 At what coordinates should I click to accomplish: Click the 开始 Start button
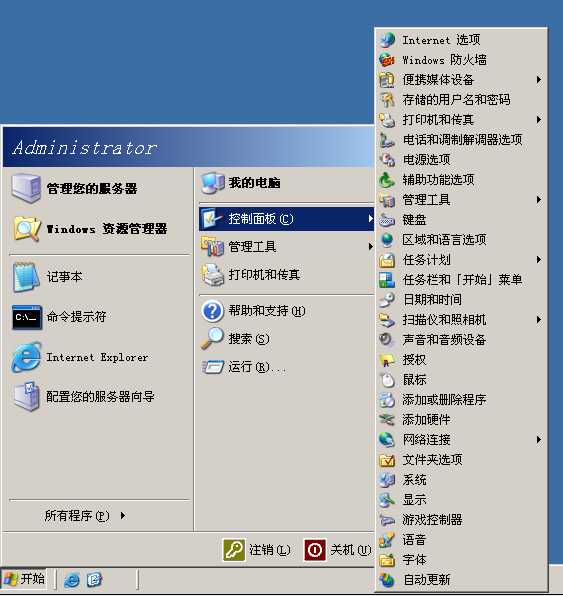pos(24,579)
